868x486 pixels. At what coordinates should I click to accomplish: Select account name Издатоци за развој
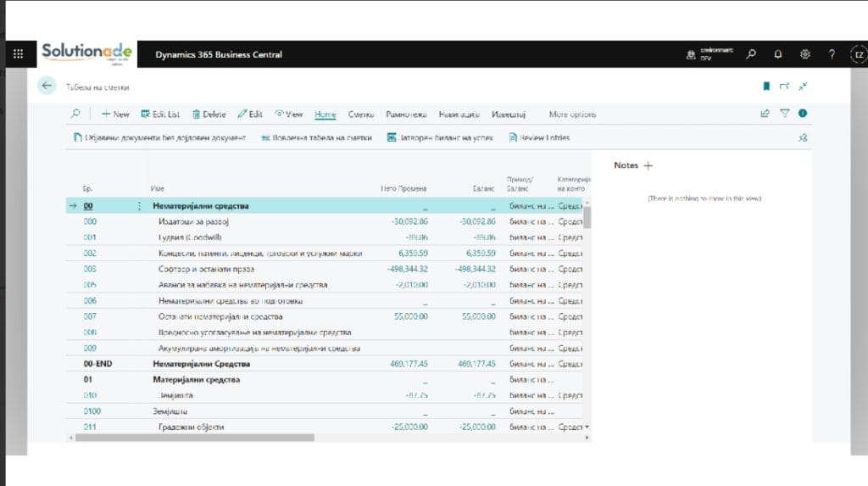click(x=193, y=221)
